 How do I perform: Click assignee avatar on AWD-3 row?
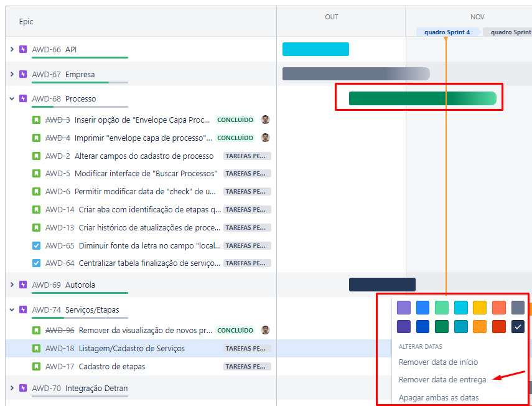(265, 120)
